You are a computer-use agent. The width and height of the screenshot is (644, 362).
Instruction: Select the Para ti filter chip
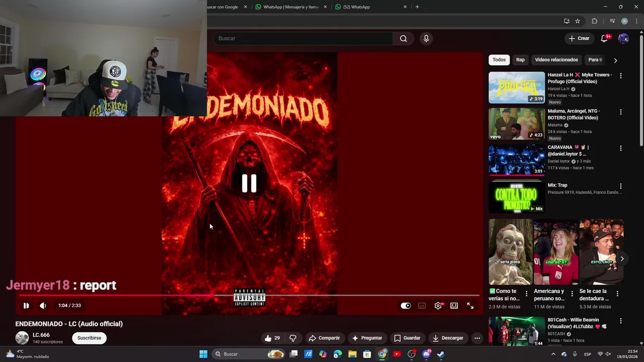pos(595,60)
